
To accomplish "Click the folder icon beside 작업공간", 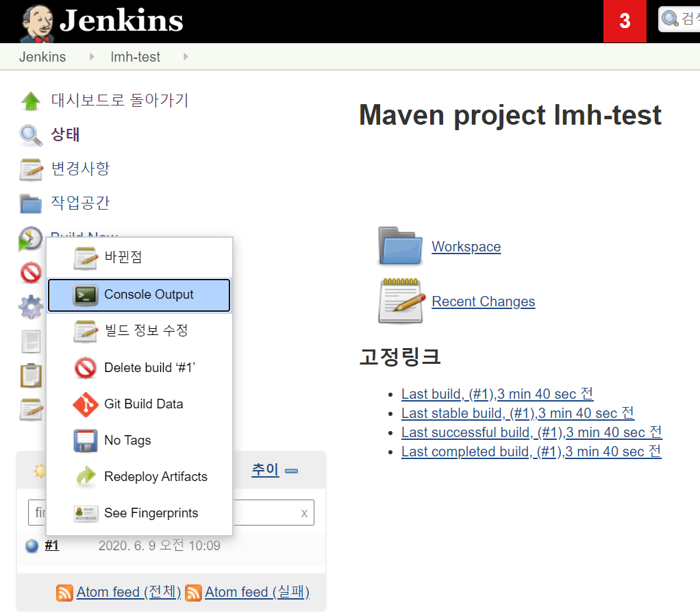I will [x=31, y=204].
